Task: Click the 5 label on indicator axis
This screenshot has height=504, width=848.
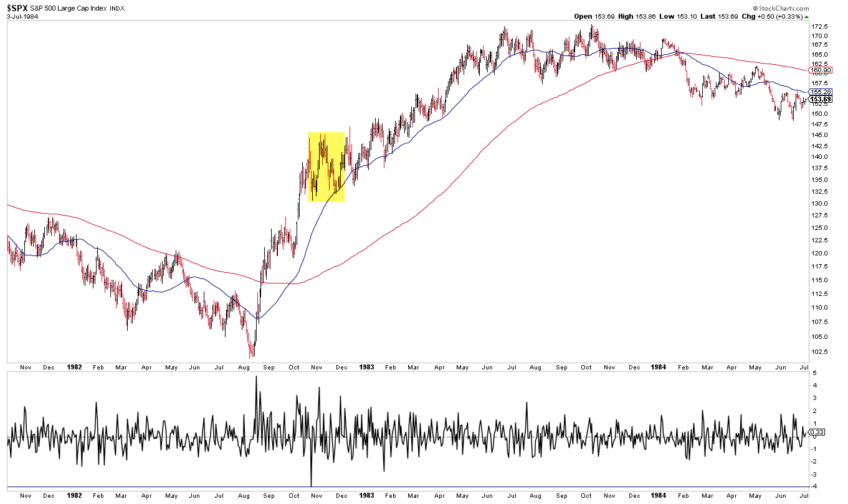Action: [x=815, y=373]
